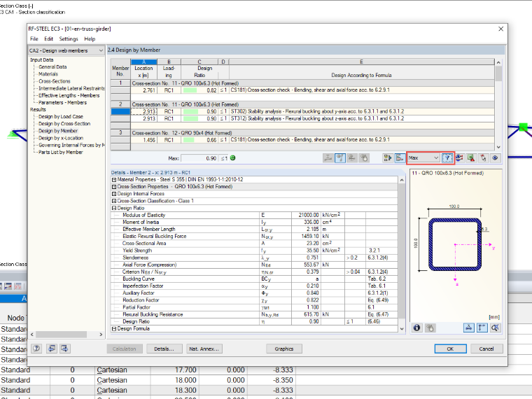Click the Graphics button

coord(284,349)
